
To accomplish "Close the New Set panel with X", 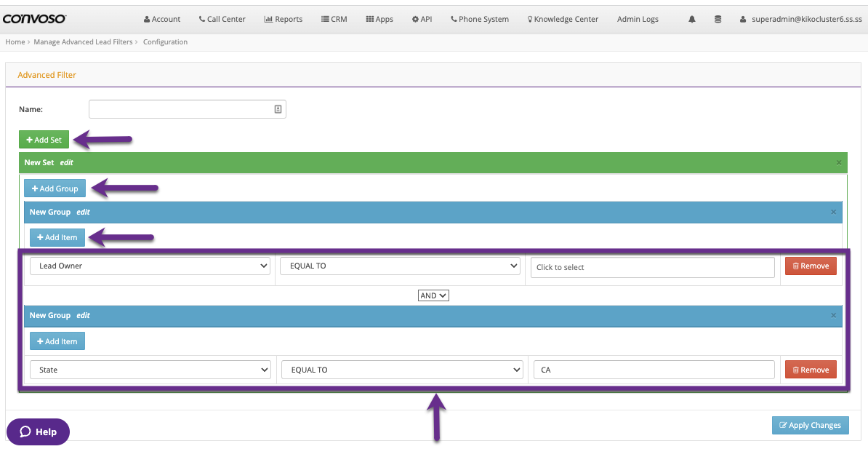I will 838,162.
